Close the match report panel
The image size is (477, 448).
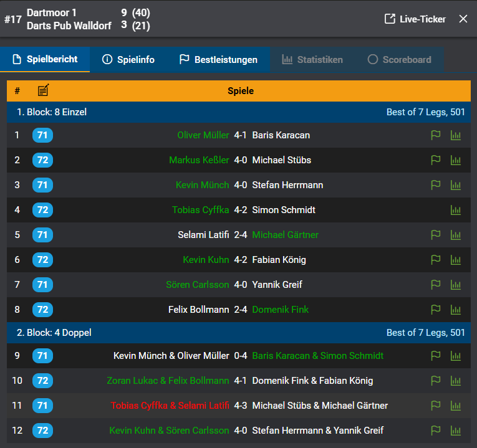pyautogui.click(x=463, y=19)
